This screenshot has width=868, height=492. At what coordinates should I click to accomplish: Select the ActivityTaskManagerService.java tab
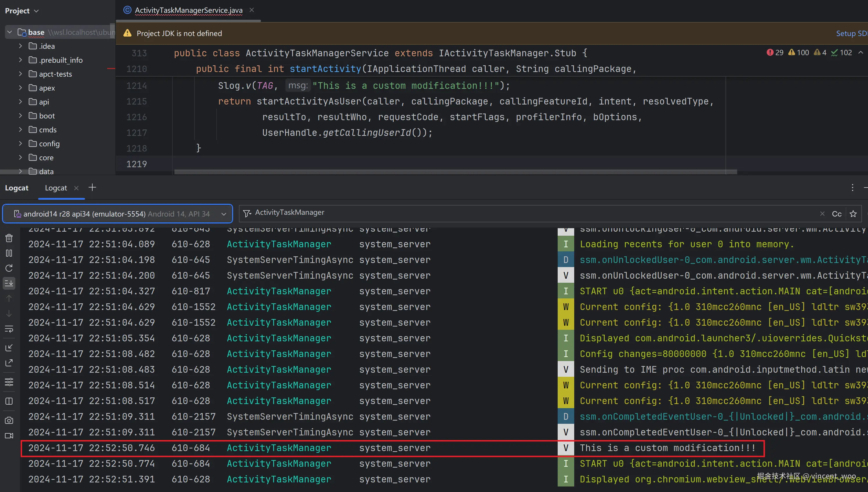(x=188, y=10)
